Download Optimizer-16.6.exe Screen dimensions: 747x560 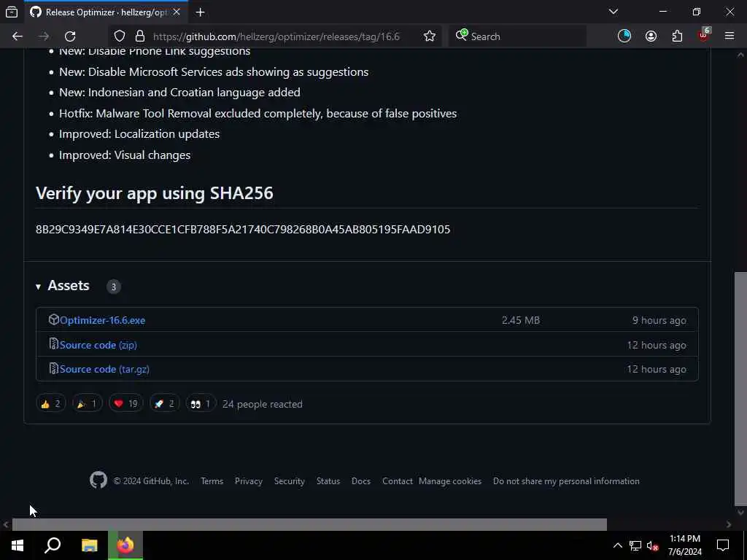[x=102, y=321]
